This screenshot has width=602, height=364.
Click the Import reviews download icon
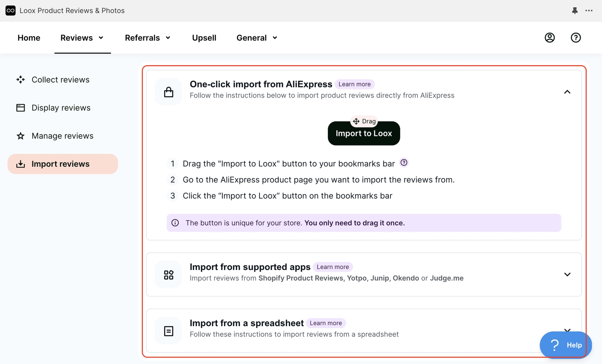pos(21,164)
